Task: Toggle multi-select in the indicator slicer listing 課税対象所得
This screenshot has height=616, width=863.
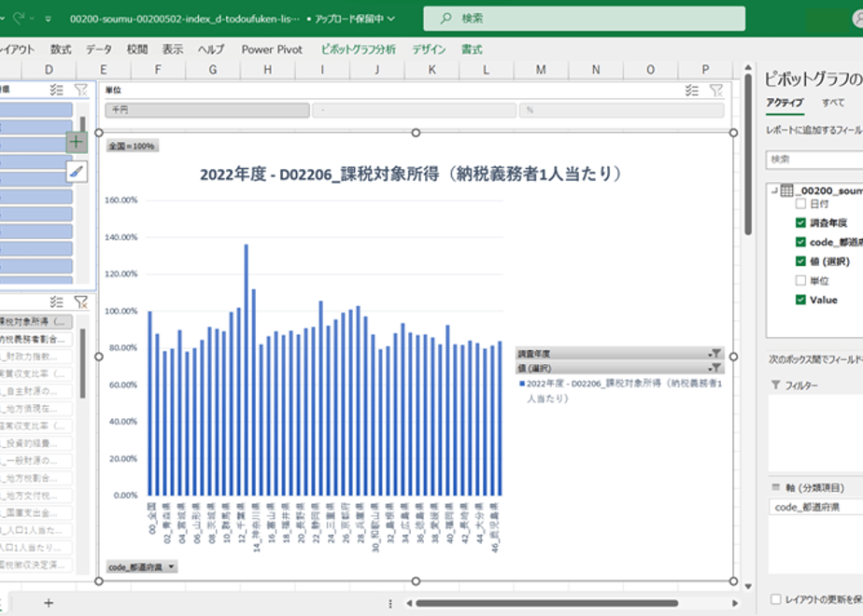Action: pyautogui.click(x=56, y=301)
